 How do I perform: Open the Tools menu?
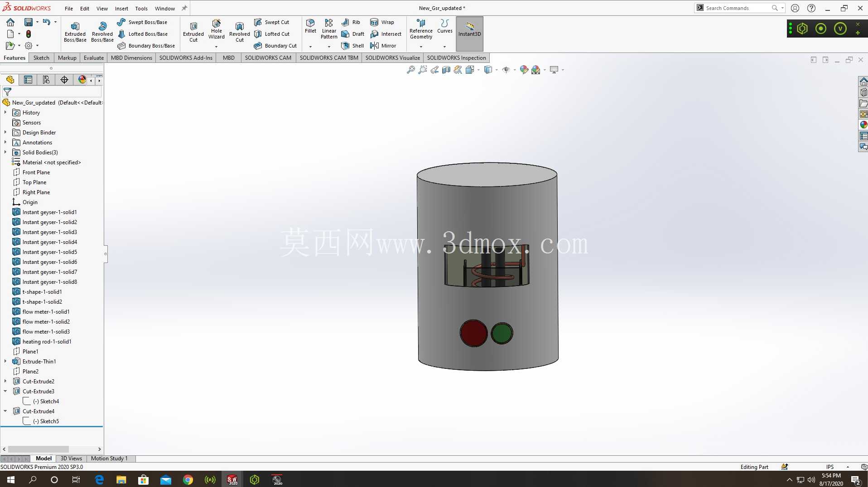point(141,8)
